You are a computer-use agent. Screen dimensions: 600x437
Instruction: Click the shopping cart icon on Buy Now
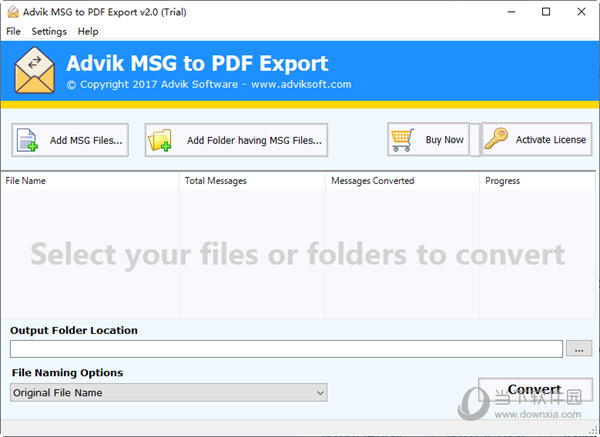(x=402, y=140)
